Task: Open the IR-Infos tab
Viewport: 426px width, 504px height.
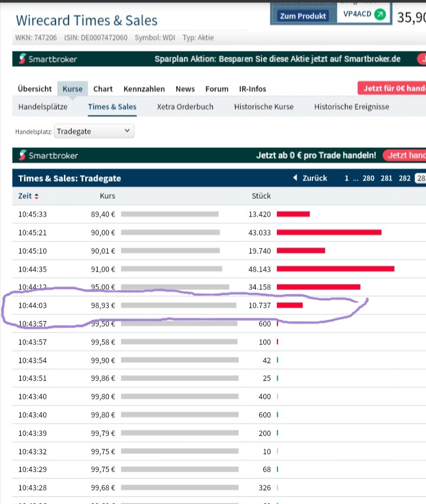Action: [253, 89]
